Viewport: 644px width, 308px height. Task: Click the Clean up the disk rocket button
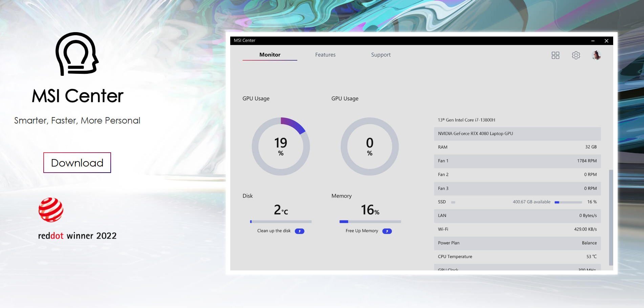[x=299, y=231]
